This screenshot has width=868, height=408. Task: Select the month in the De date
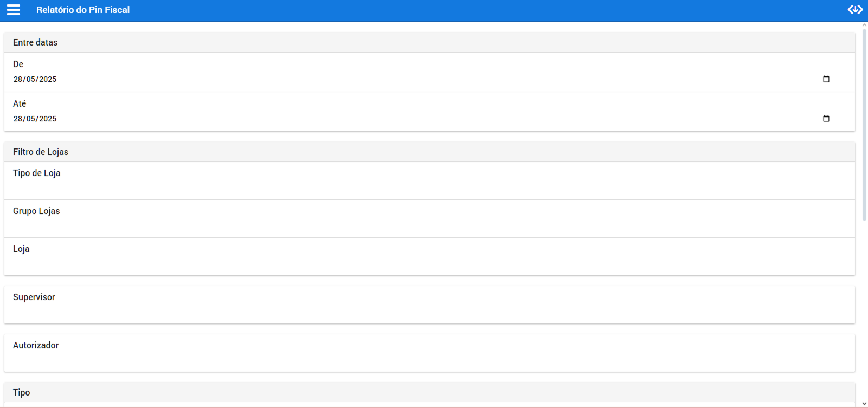click(x=31, y=79)
